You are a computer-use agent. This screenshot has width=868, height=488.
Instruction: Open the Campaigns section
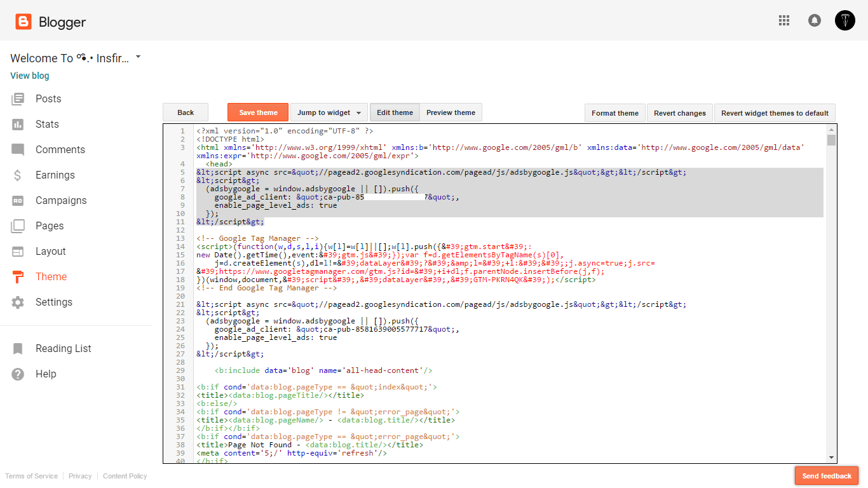coord(61,200)
